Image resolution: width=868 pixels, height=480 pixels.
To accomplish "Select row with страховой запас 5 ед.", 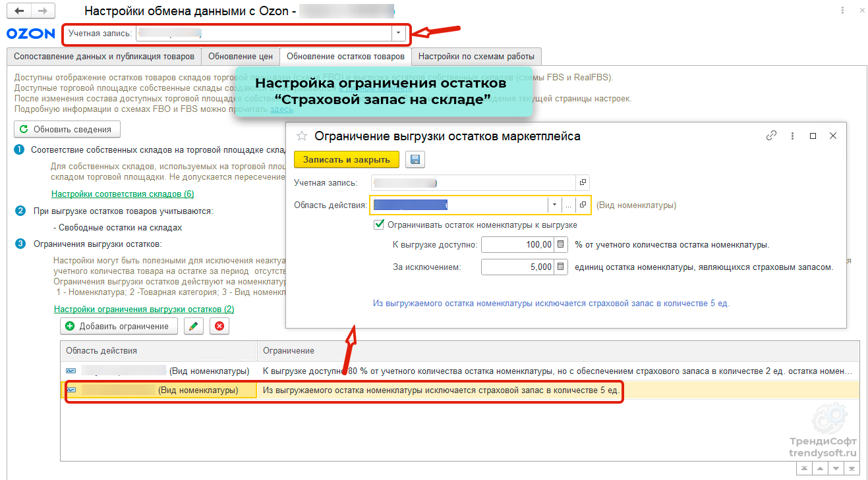I will tap(460, 390).
